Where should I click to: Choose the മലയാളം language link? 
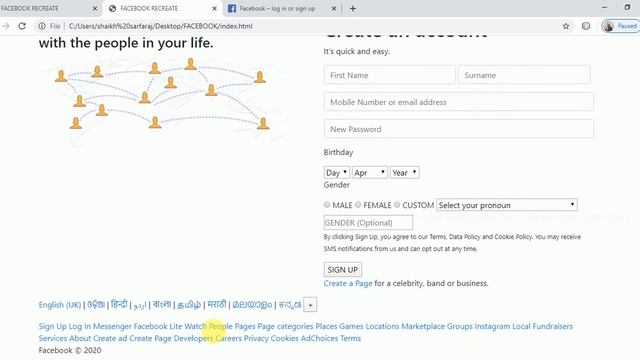coord(252,305)
